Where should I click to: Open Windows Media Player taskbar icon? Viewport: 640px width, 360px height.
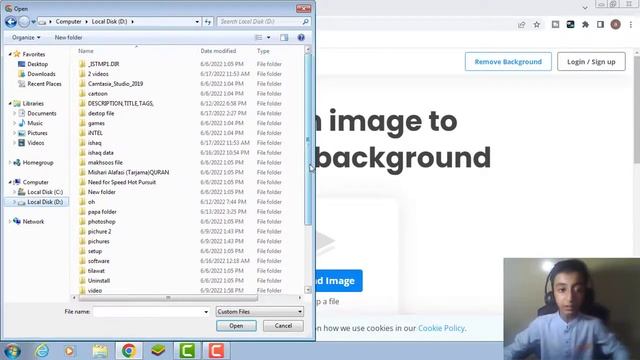coord(70,351)
